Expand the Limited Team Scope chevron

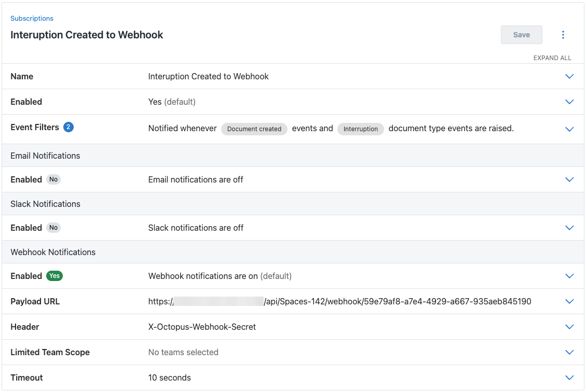(569, 352)
